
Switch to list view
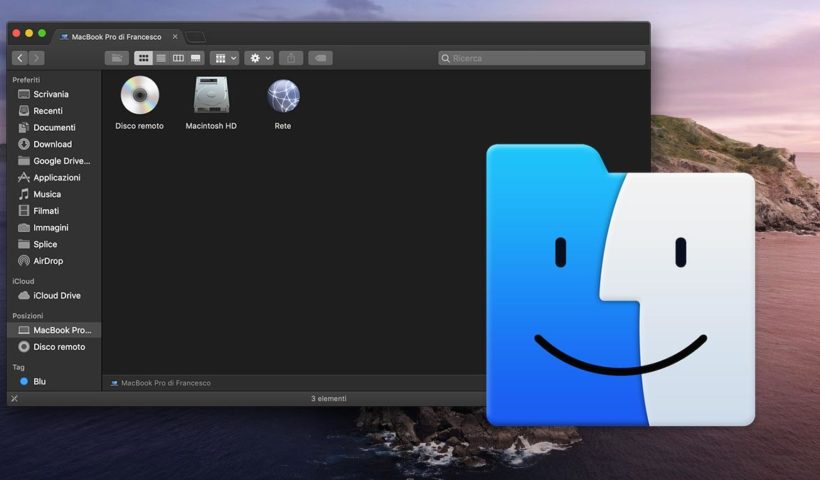point(161,58)
